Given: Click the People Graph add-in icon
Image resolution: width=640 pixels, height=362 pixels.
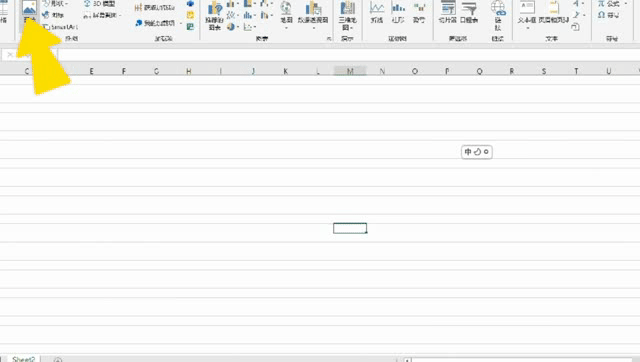Looking at the screenshot, I should 190,27.
